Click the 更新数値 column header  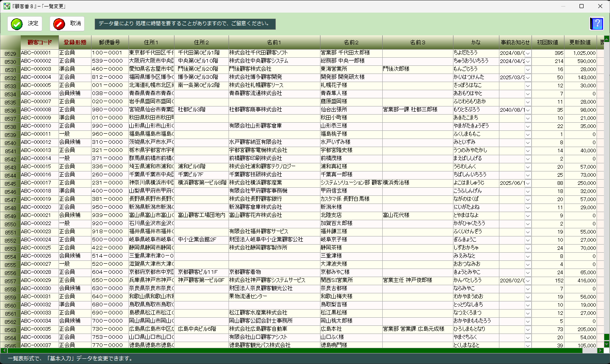pyautogui.click(x=580, y=42)
